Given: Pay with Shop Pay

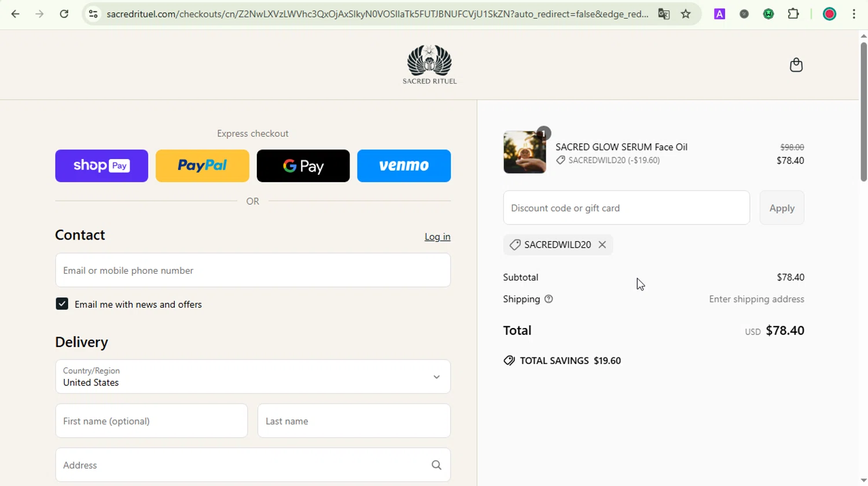Looking at the screenshot, I should pyautogui.click(x=101, y=166).
